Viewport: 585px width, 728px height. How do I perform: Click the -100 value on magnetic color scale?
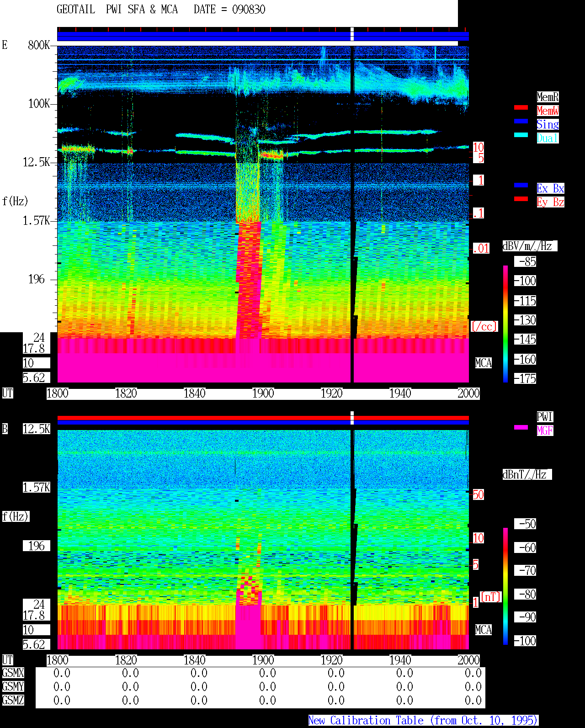click(x=526, y=641)
